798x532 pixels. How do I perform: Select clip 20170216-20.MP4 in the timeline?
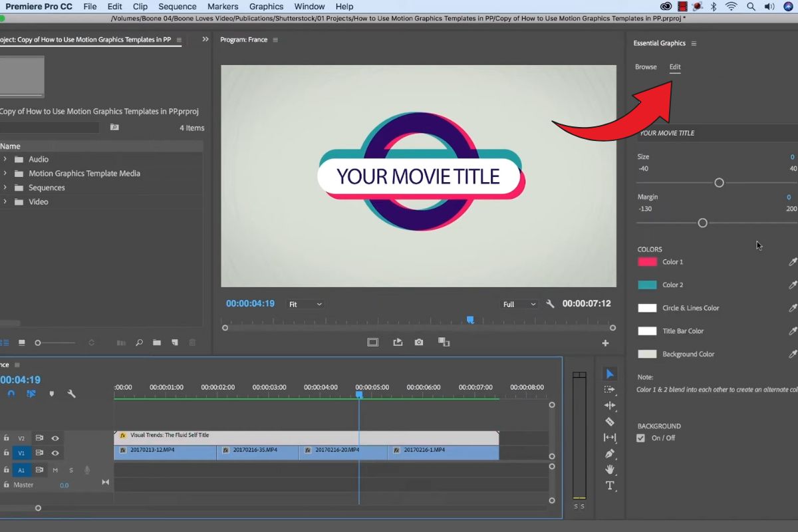(343, 453)
